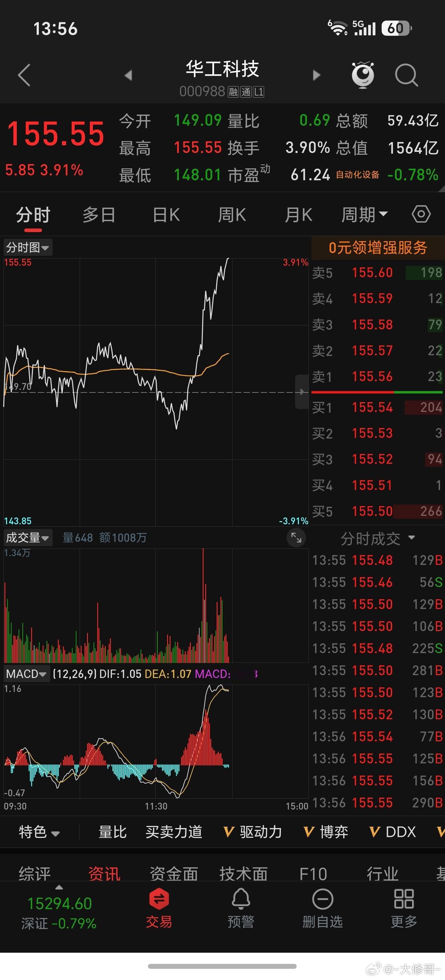
Task: Tap the back arrow icon
Action: pyautogui.click(x=24, y=75)
